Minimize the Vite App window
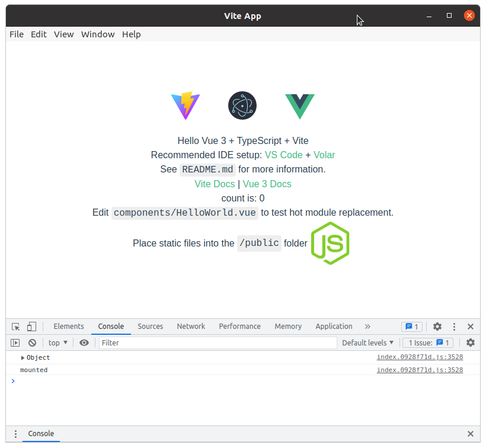 [x=429, y=16]
